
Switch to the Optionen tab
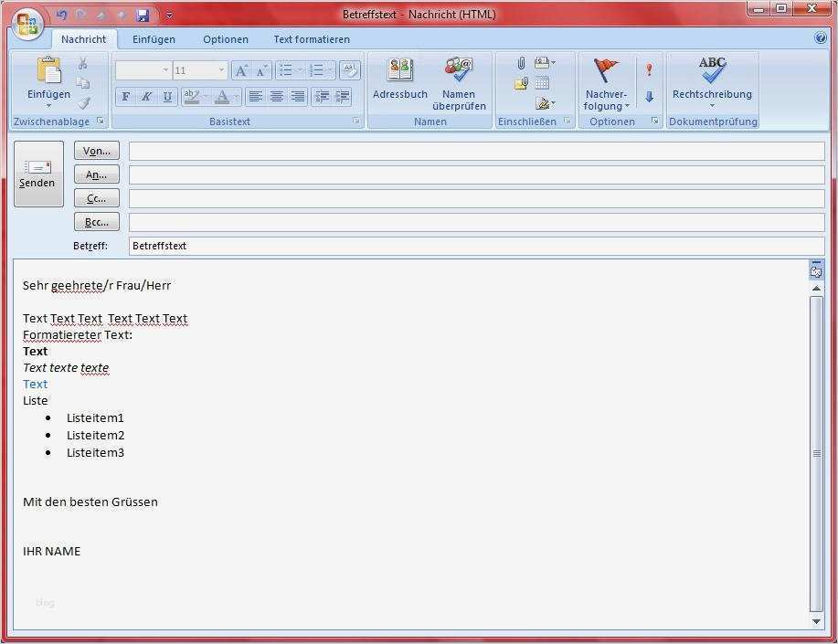226,39
